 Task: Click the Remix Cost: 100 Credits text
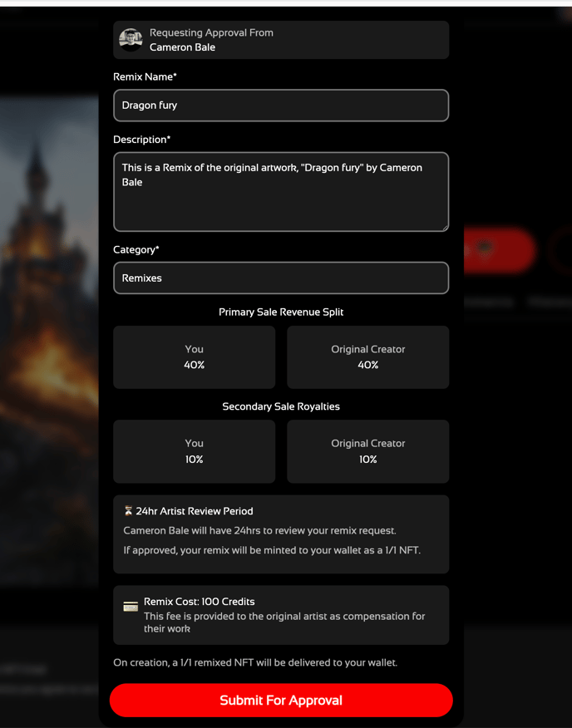(x=199, y=602)
